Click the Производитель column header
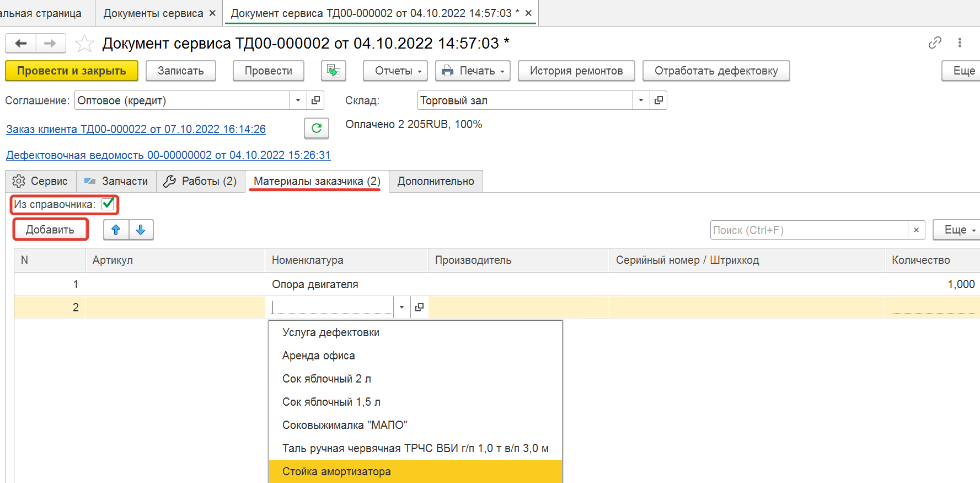Screen dimensions: 980x483 click(x=518, y=260)
